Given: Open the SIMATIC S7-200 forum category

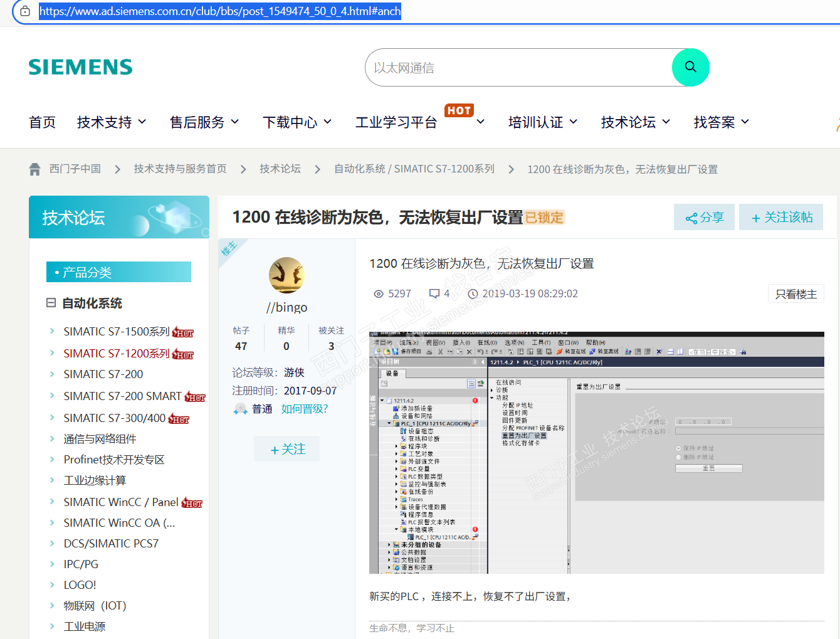Looking at the screenshot, I should (x=103, y=374).
